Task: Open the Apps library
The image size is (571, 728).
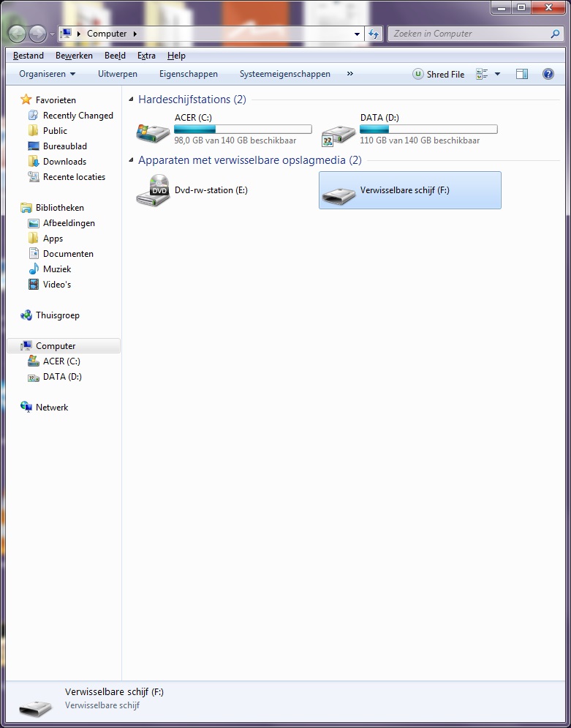Action: click(x=53, y=239)
